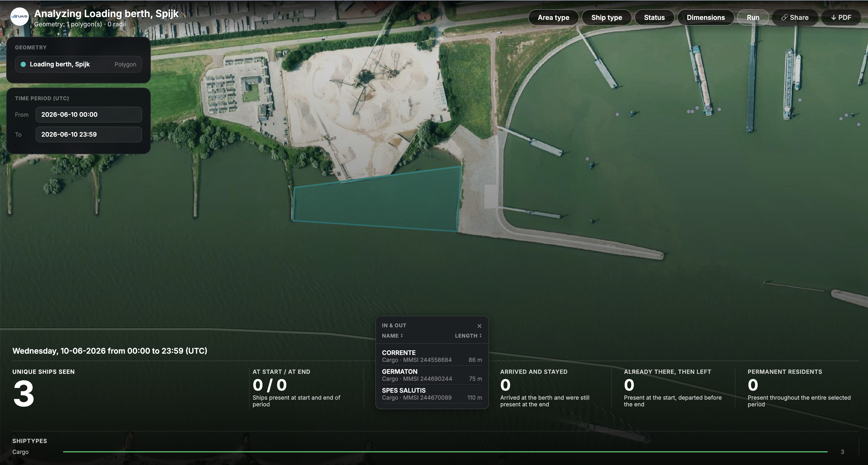Sort ship list by NAME column

click(392, 336)
